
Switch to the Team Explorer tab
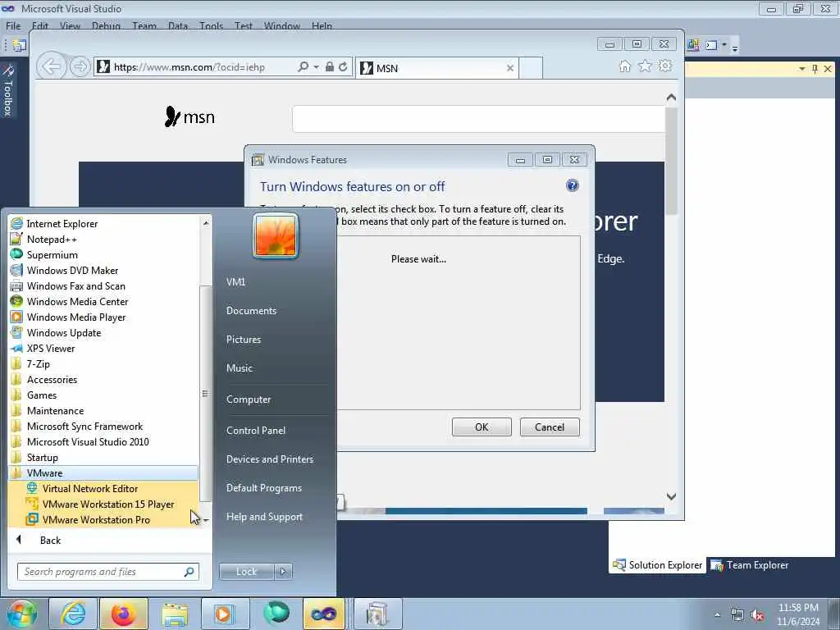click(x=749, y=565)
